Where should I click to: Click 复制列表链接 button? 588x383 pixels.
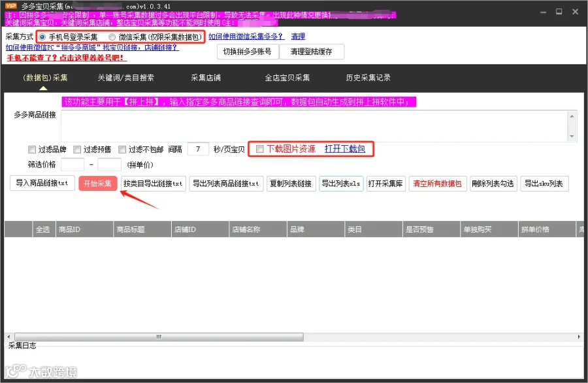[291, 184]
